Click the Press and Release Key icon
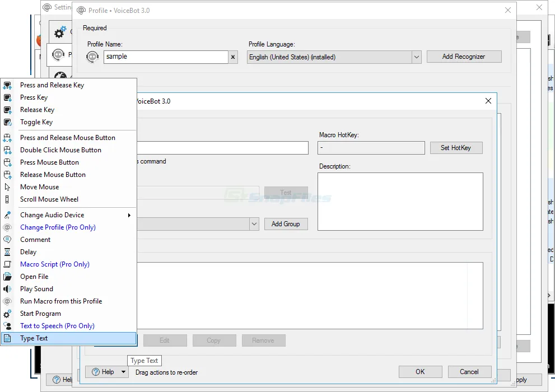The width and height of the screenshot is (555, 392). point(7,85)
